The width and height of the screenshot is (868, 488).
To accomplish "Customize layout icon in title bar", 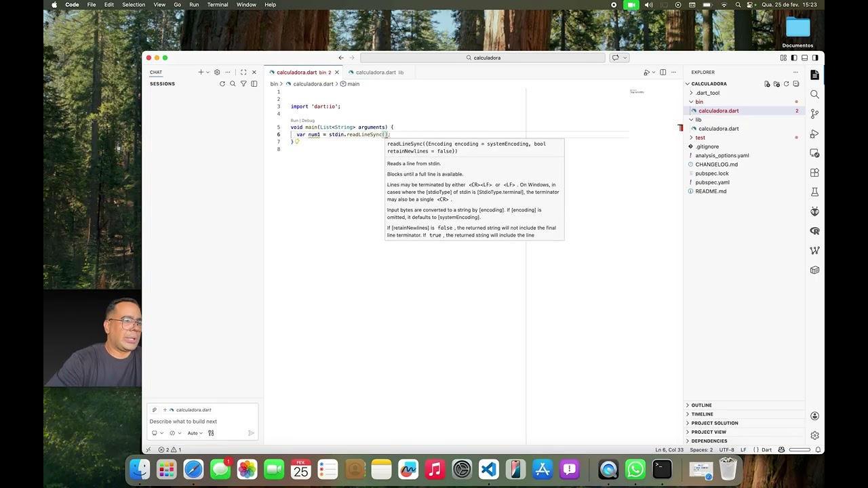I will (x=783, y=58).
